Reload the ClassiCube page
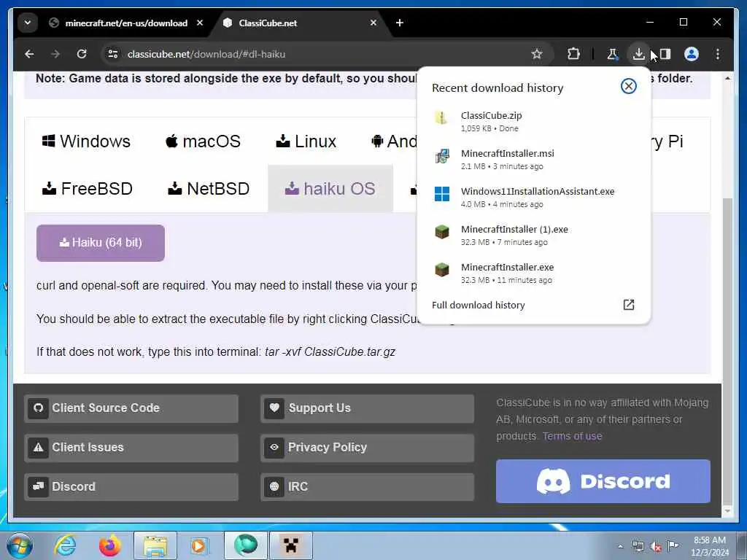 pyautogui.click(x=82, y=54)
